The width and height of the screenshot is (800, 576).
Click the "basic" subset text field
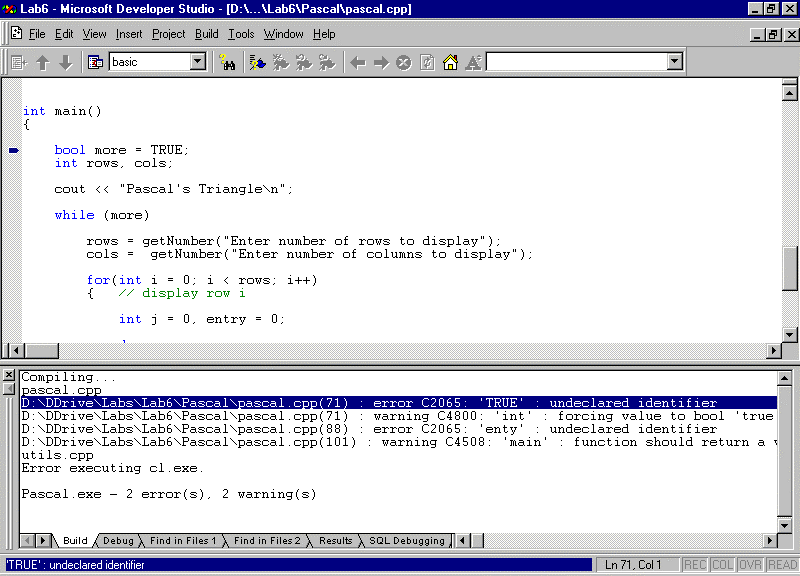click(x=150, y=62)
